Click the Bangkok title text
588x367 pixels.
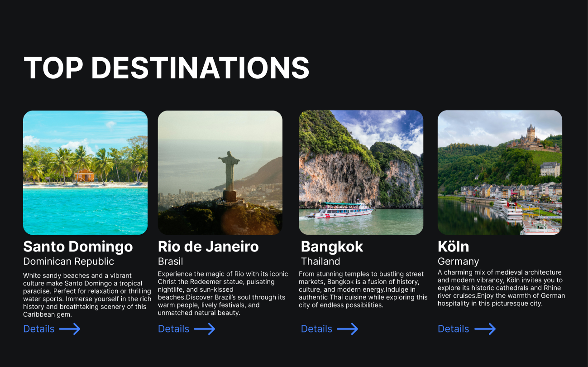click(332, 247)
